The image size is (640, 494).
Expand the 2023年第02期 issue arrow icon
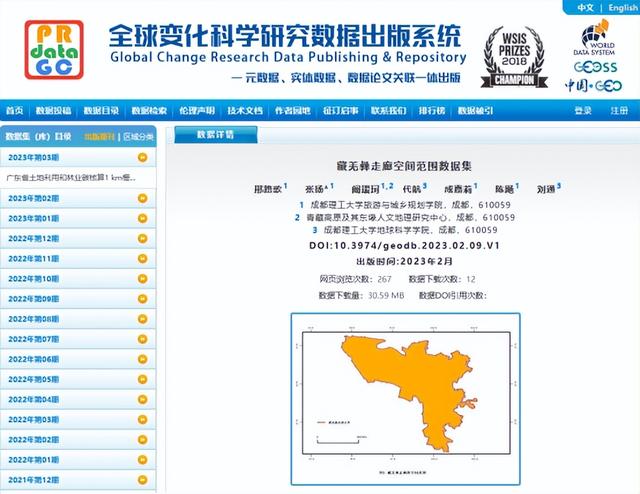(x=142, y=198)
